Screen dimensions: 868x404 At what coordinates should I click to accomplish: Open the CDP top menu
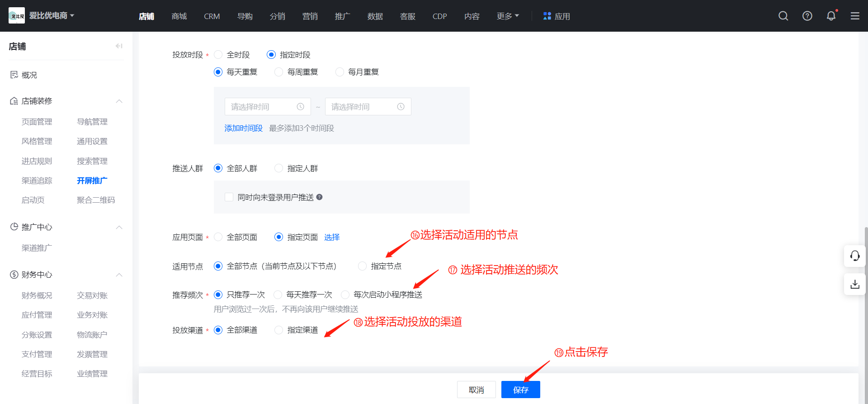(439, 16)
